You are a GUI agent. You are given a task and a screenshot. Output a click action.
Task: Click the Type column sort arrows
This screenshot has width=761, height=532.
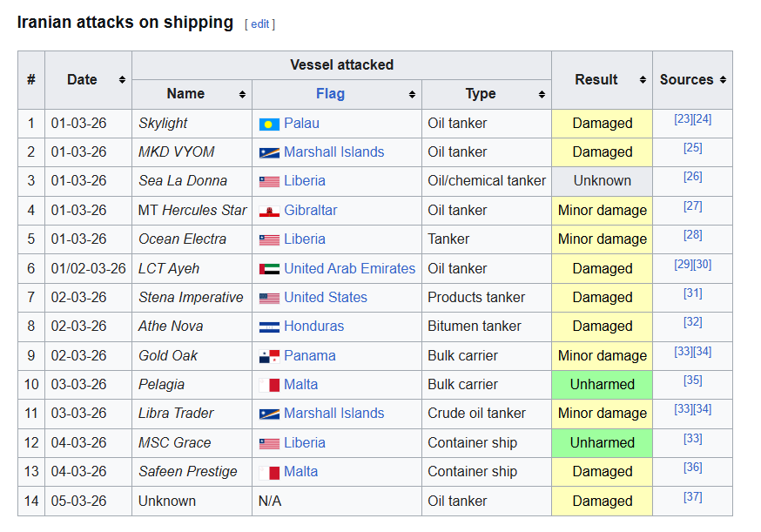[x=542, y=94]
